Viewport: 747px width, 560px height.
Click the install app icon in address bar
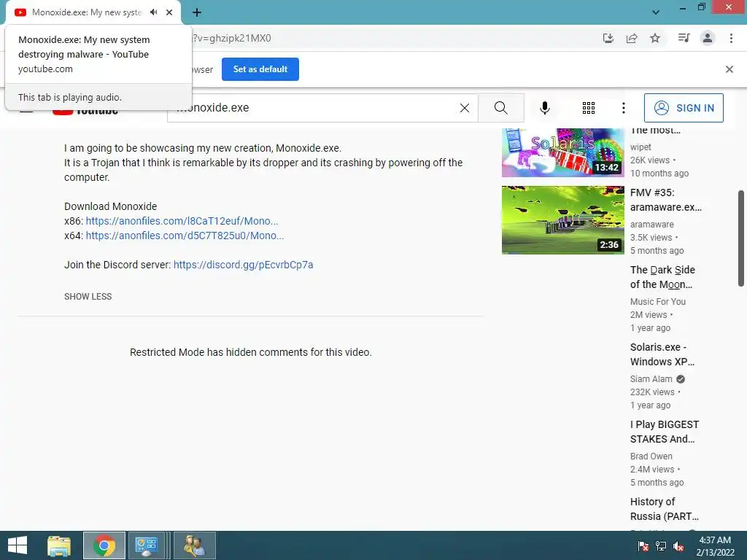point(608,38)
